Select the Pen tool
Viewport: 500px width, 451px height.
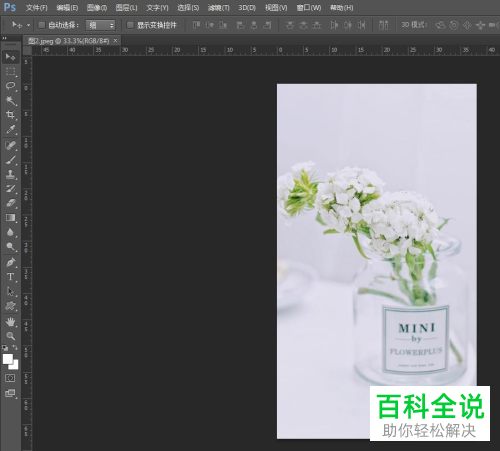tap(10, 262)
